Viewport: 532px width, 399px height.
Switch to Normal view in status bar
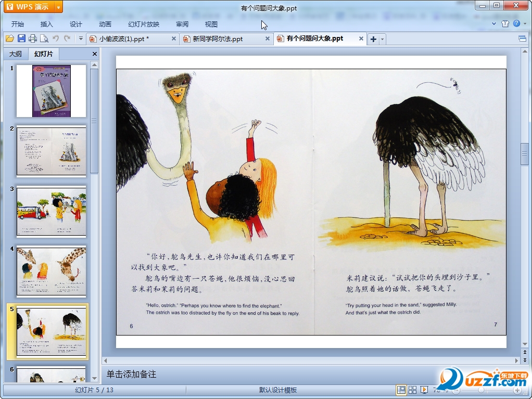click(401, 390)
